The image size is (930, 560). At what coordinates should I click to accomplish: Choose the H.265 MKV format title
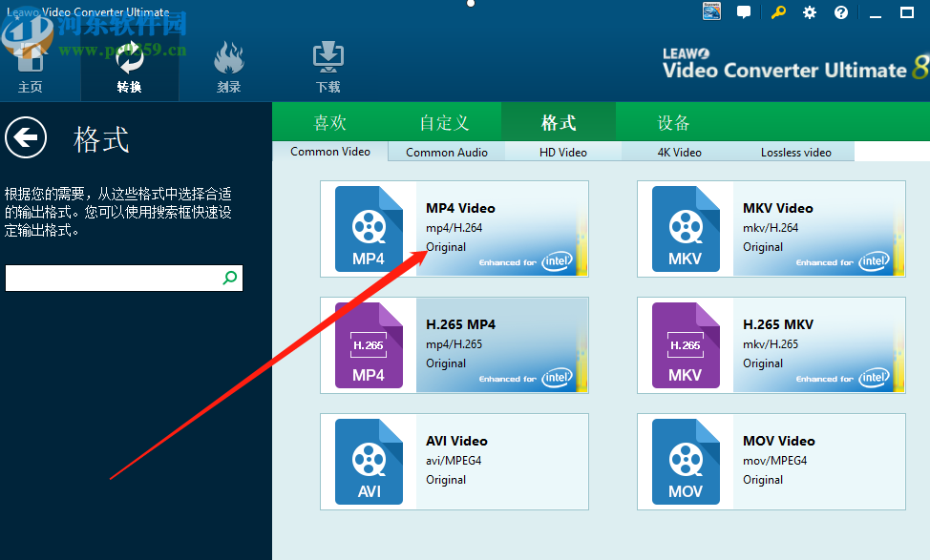[x=777, y=324]
